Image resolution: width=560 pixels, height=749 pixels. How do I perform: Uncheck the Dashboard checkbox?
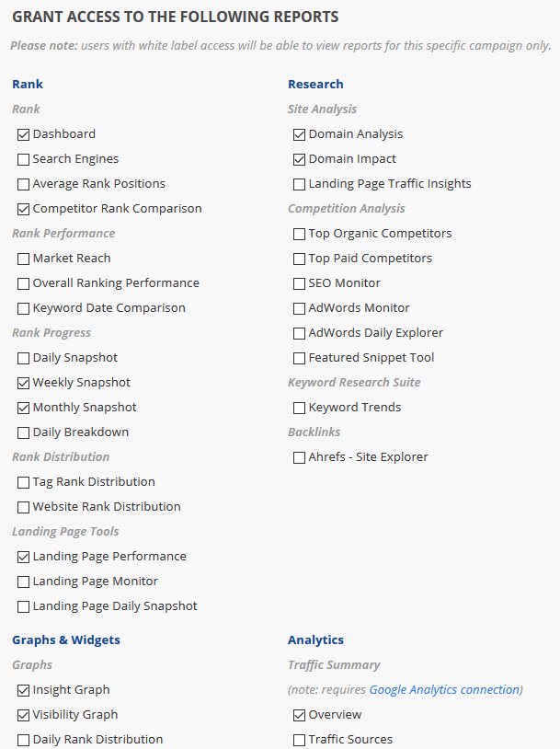click(24, 134)
